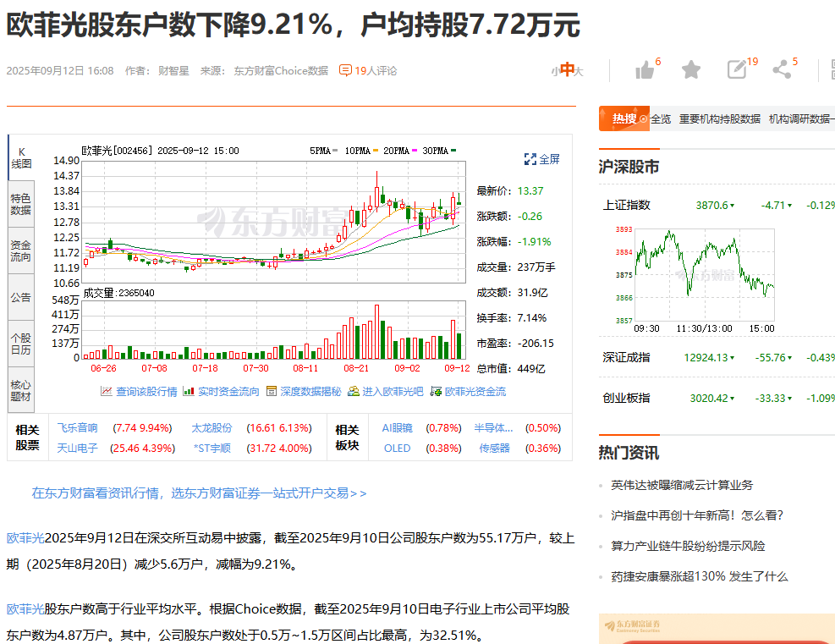Select the K线图 tab
The image size is (835, 644).
[21, 157]
